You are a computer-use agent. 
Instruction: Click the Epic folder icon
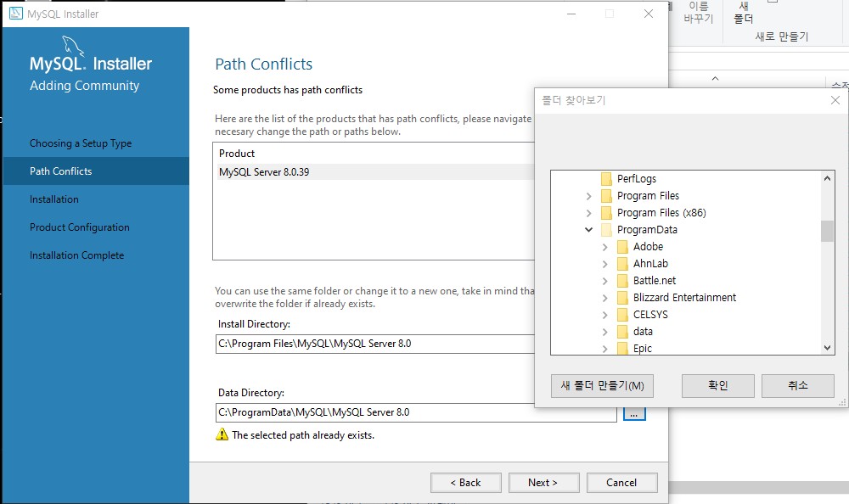[x=622, y=348]
